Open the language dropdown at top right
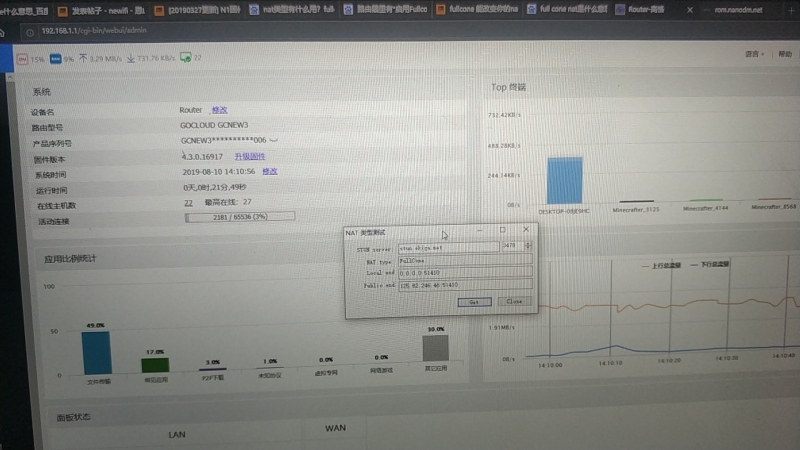The image size is (800, 450). tap(756, 53)
